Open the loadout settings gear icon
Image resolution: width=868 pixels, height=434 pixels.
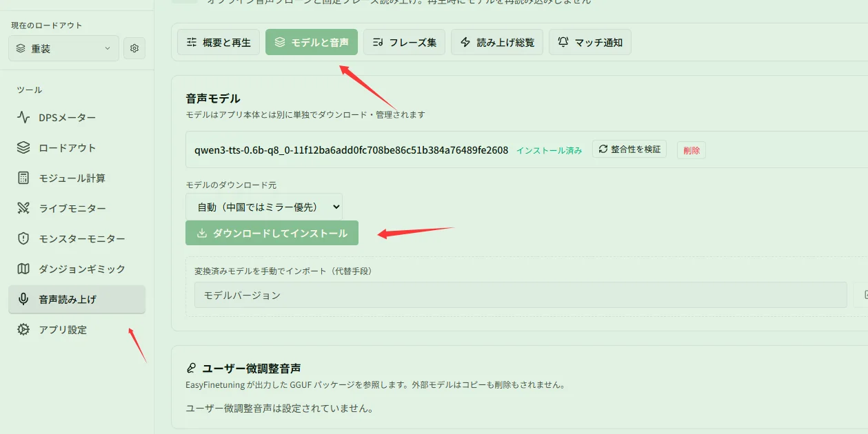tap(134, 48)
